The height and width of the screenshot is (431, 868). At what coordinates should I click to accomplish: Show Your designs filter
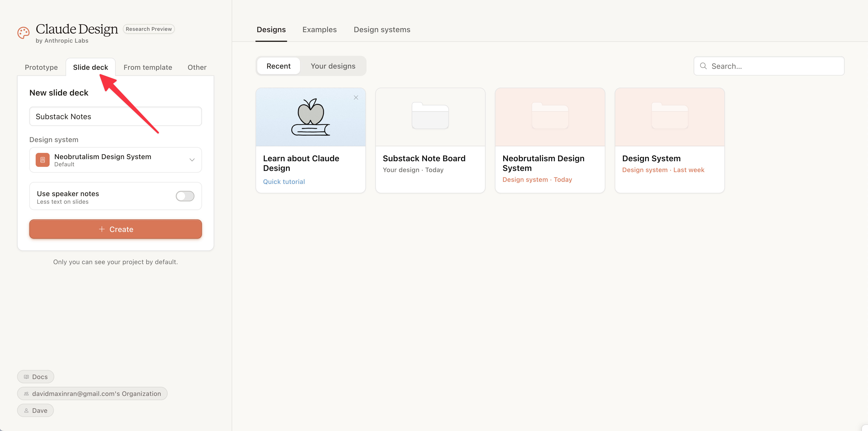point(333,66)
